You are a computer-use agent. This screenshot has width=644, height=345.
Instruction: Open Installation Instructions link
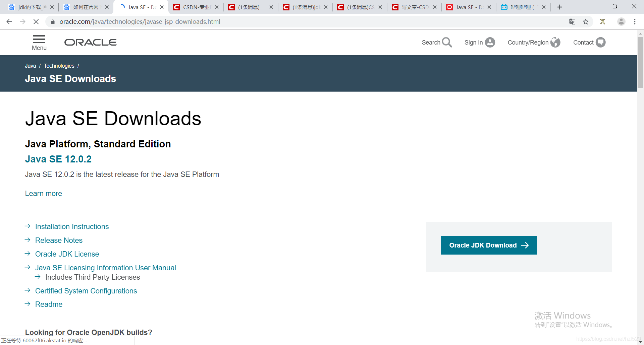(x=72, y=226)
